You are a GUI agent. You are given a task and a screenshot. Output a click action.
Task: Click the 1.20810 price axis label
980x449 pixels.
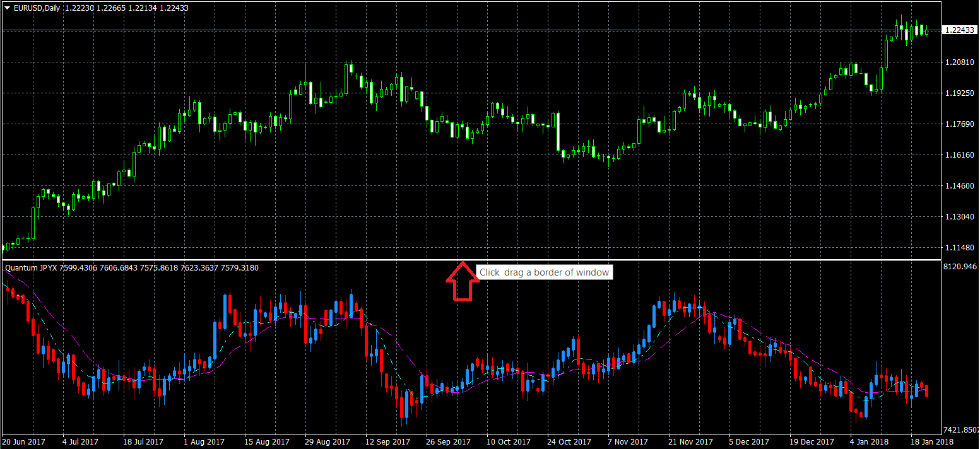click(x=959, y=62)
